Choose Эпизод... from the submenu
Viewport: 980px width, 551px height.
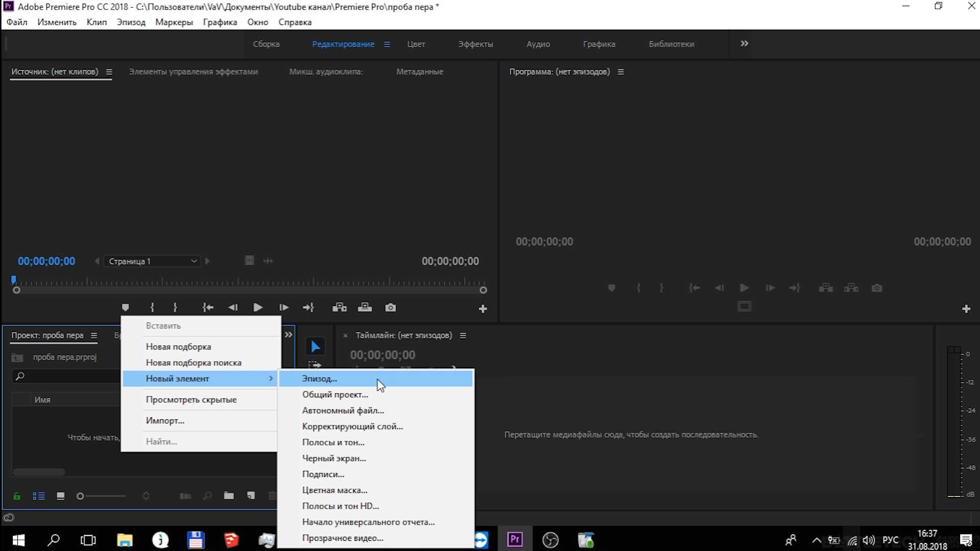pos(320,379)
